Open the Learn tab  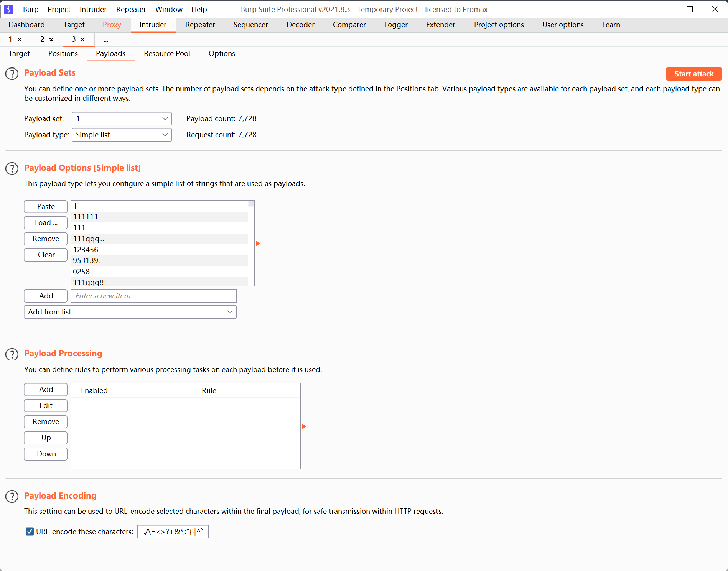point(611,25)
